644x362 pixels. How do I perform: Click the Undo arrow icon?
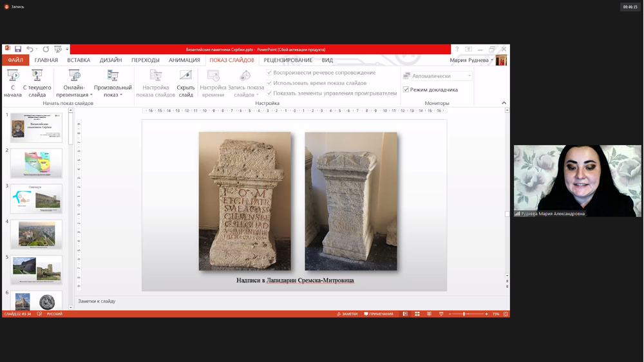tap(30, 49)
